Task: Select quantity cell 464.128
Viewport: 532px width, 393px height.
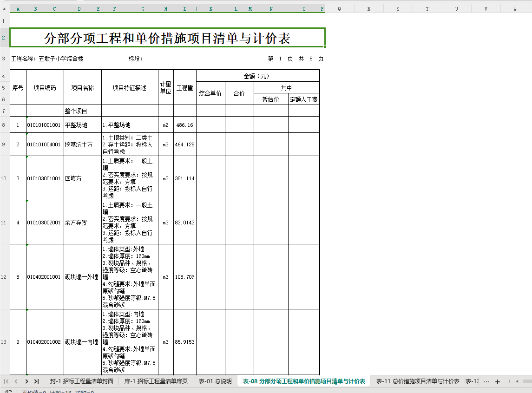Action: tap(184, 144)
